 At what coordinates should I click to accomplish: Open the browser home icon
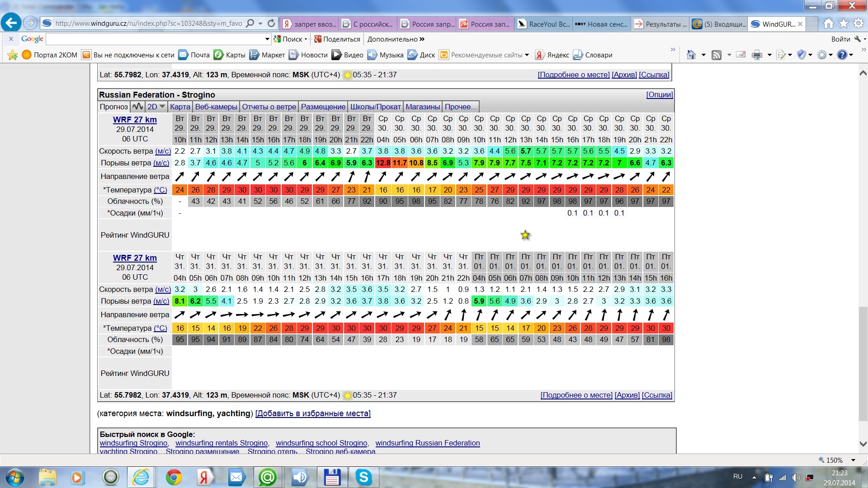[x=828, y=23]
